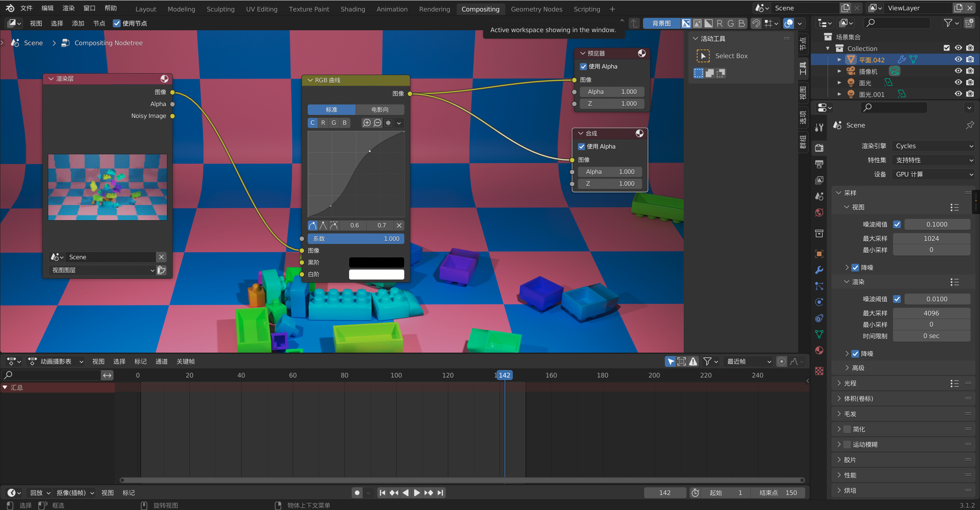Viewport: 980px width, 510px height.
Task: Choose subtract selection mode icon
Action: [721, 73]
